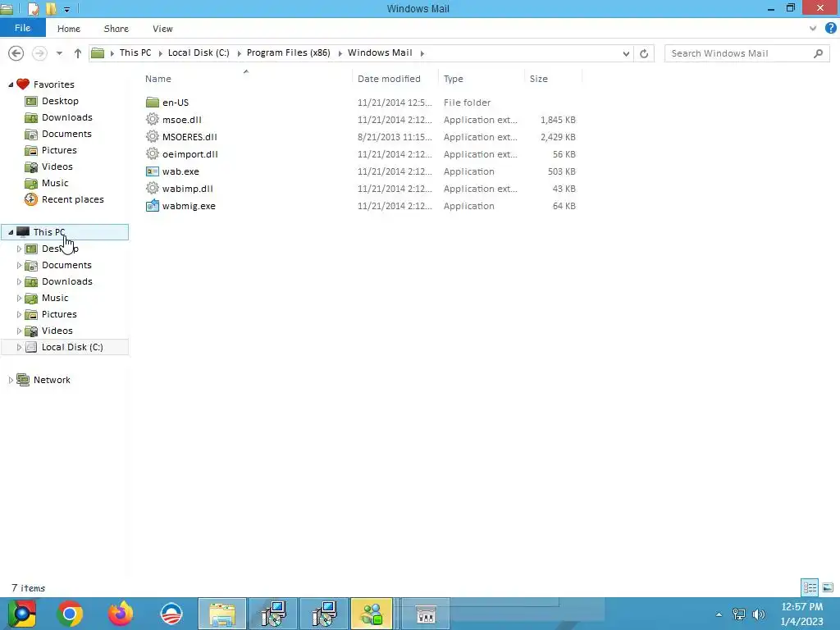Click the network tray icon
The height and width of the screenshot is (630, 840).
click(739, 614)
